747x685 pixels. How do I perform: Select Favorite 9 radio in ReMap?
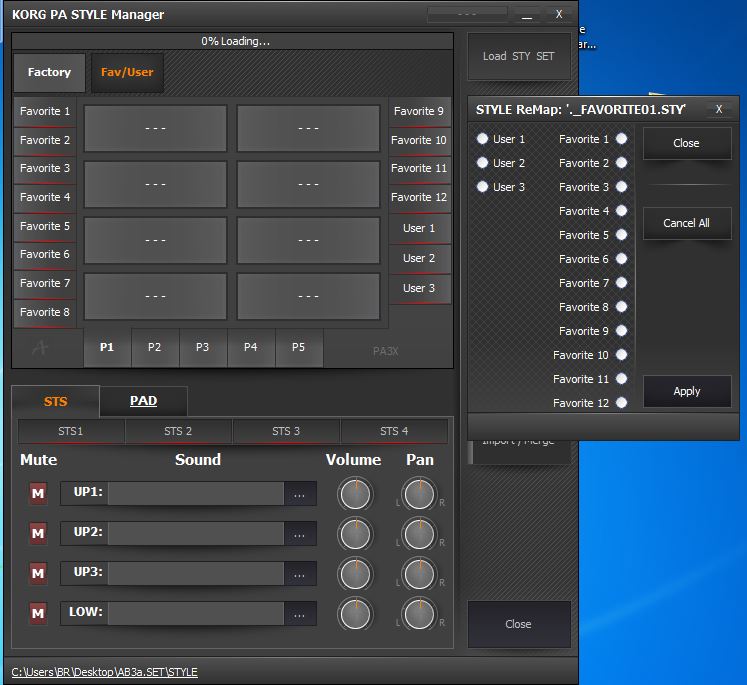(x=621, y=331)
